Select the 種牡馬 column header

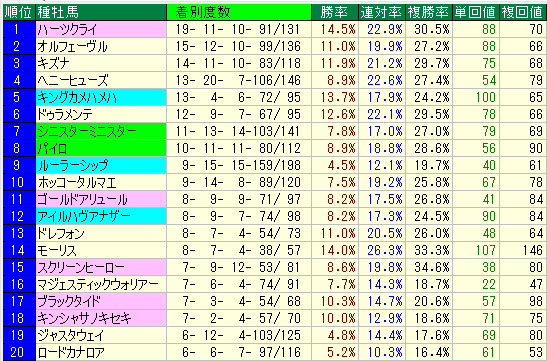coord(101,12)
